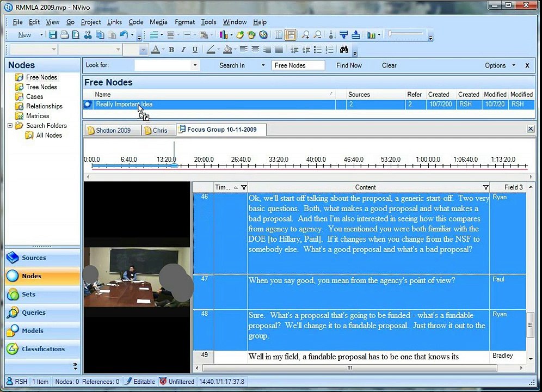Click the Zoom Out magnifier icon
The height and width of the screenshot is (392, 542).
(317, 35)
